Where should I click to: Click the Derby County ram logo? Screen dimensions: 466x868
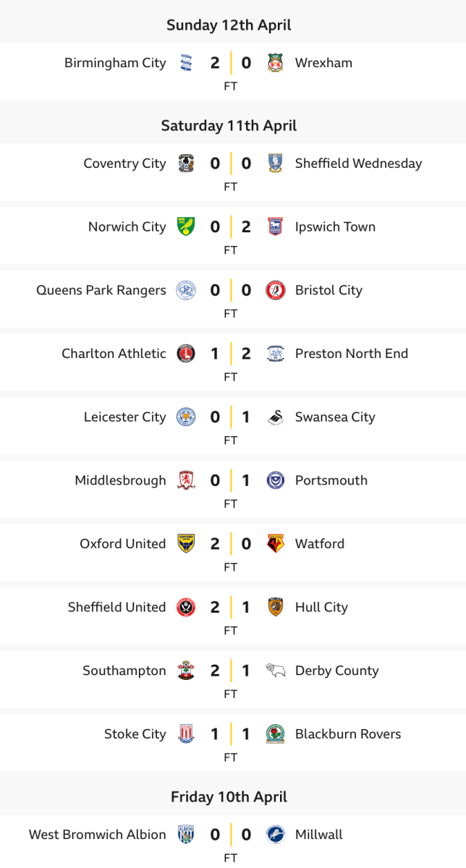pyautogui.click(x=275, y=671)
